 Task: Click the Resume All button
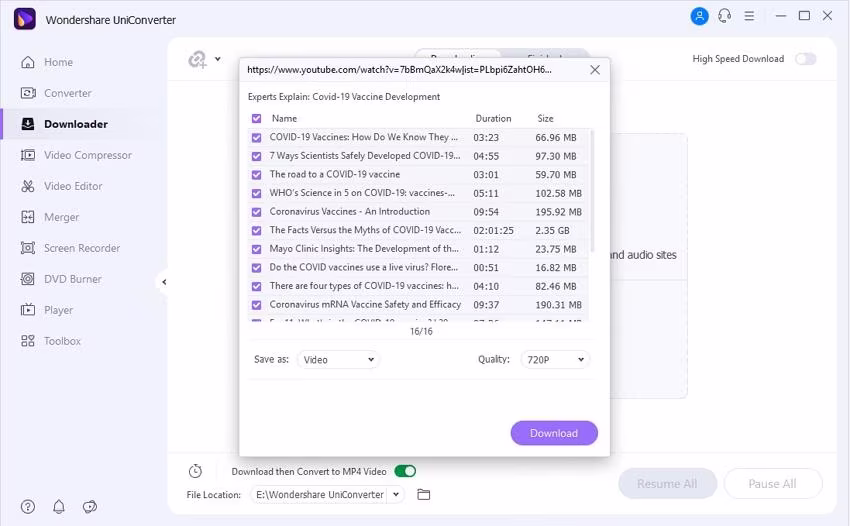coord(667,484)
